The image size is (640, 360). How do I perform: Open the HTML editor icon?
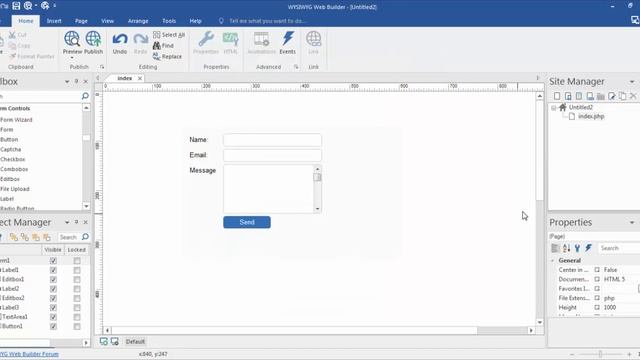tap(231, 39)
